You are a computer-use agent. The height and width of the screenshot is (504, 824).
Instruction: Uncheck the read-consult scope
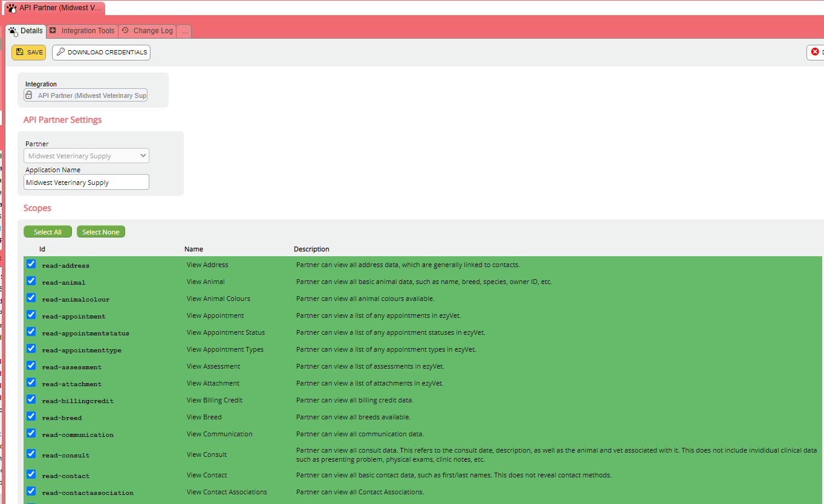[x=31, y=454]
